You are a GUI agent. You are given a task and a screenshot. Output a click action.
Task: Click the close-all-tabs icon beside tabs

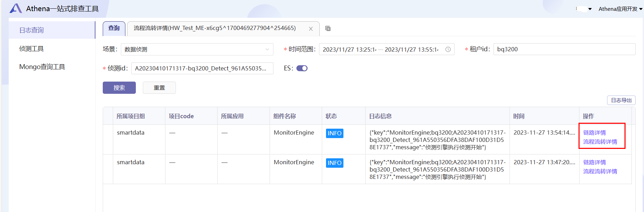[x=328, y=29]
